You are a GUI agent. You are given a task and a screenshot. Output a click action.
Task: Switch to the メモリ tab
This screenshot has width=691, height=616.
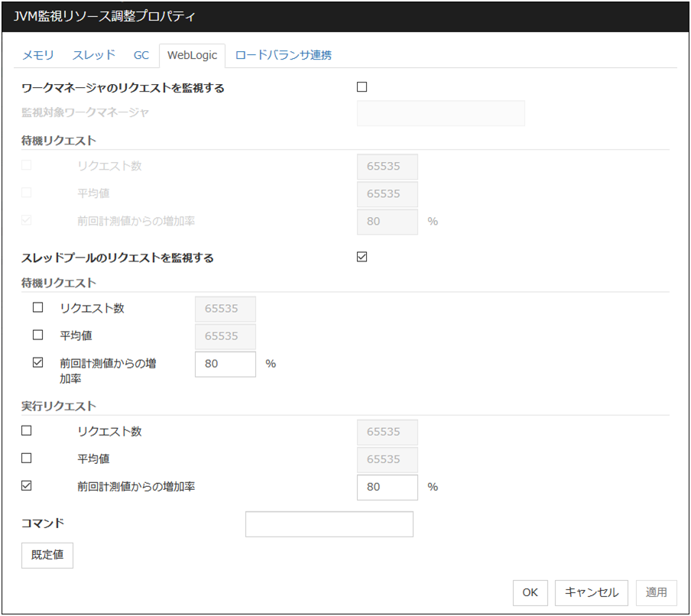(37, 55)
